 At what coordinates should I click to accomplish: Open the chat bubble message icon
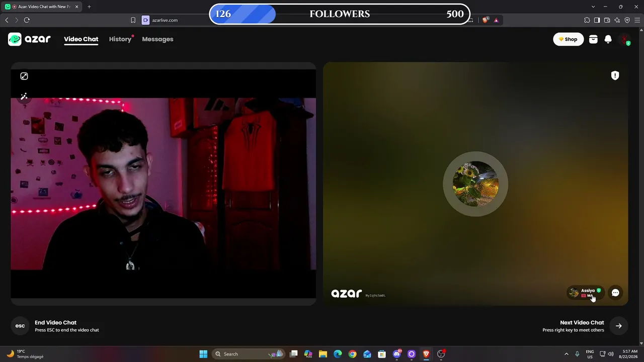[615, 293]
